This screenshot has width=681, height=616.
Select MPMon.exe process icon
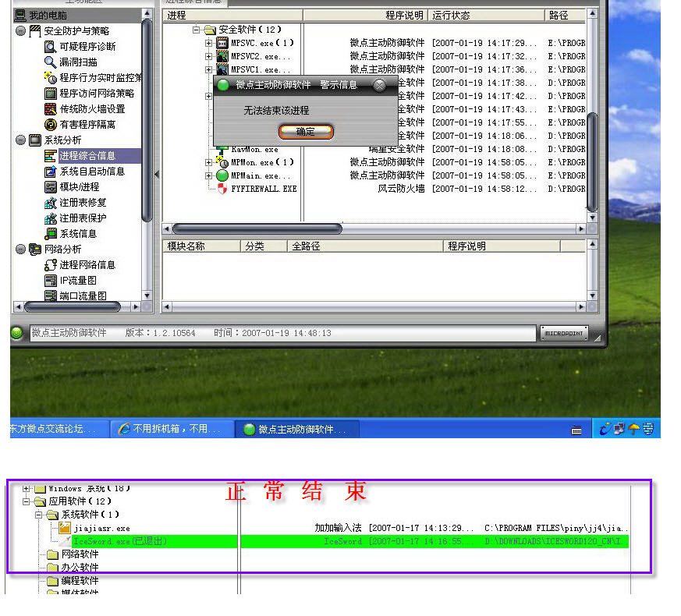coord(222,162)
